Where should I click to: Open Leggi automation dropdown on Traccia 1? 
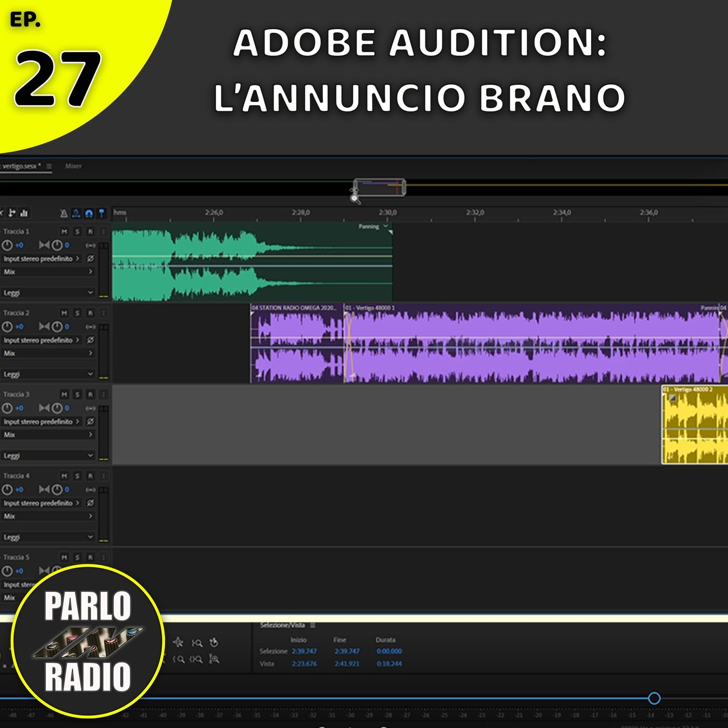48,293
